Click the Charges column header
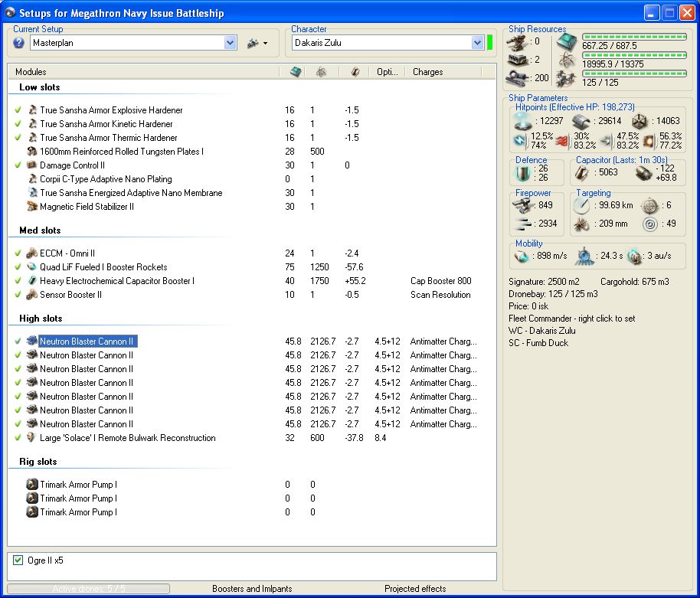Image resolution: width=700 pixels, height=598 pixels. point(427,72)
